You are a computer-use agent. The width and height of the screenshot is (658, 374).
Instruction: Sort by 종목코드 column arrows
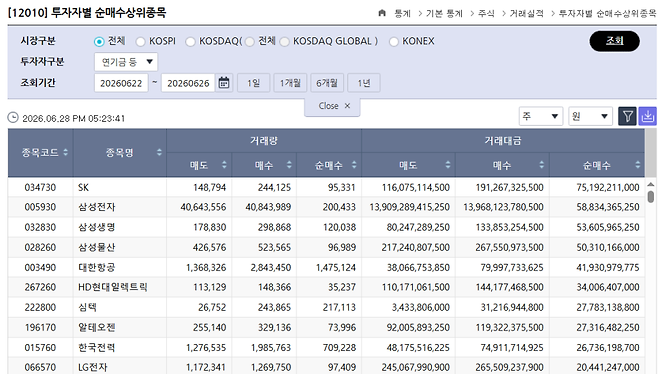[x=65, y=152]
